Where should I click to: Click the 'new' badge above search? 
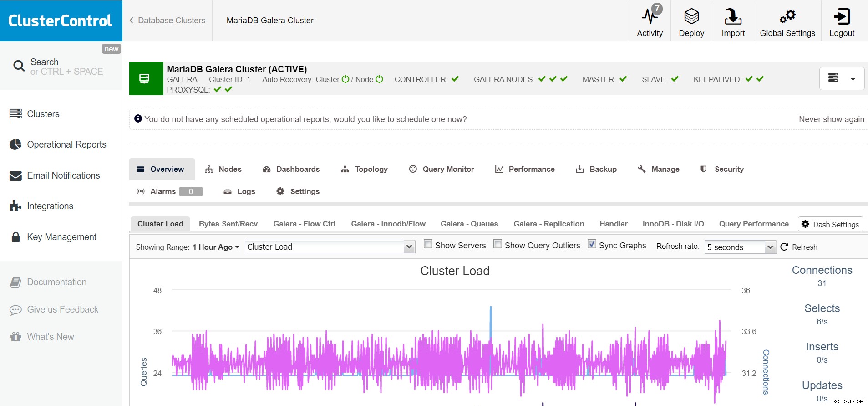112,49
